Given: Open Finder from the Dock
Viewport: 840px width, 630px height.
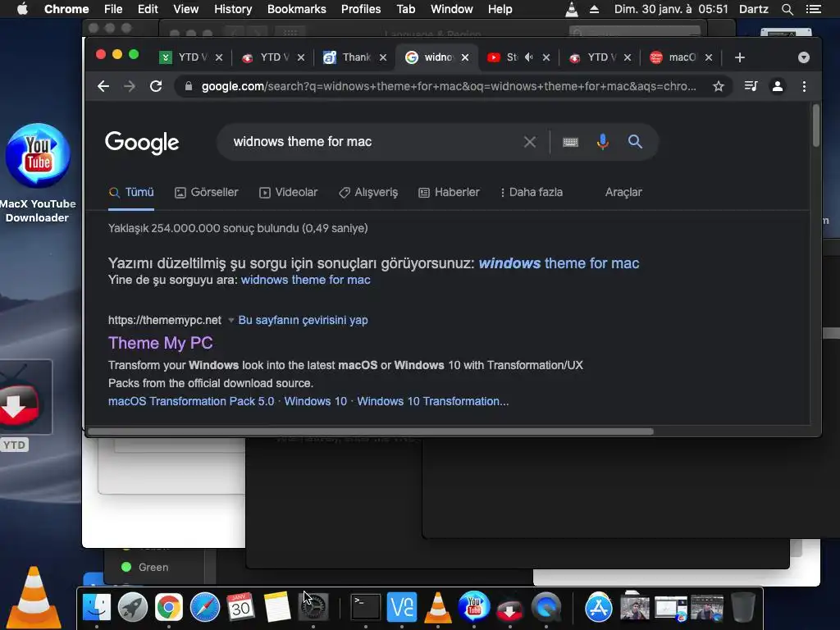Looking at the screenshot, I should [97, 608].
